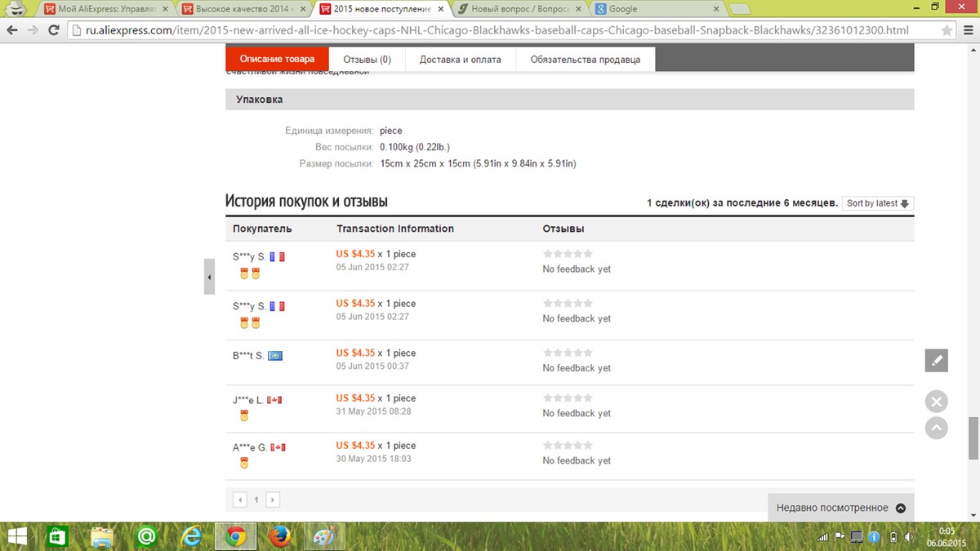
Task: Switch to the 'Высокое качество 2014' browser tab
Action: 243,9
